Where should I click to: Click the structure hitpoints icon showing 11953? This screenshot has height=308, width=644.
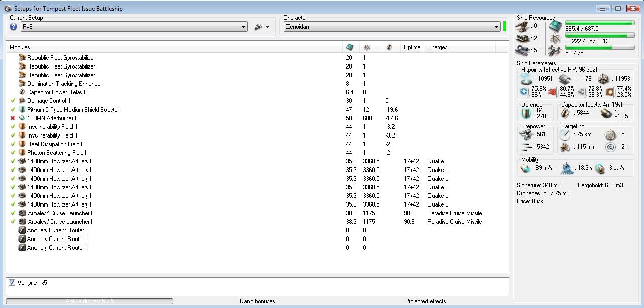[x=603, y=79]
